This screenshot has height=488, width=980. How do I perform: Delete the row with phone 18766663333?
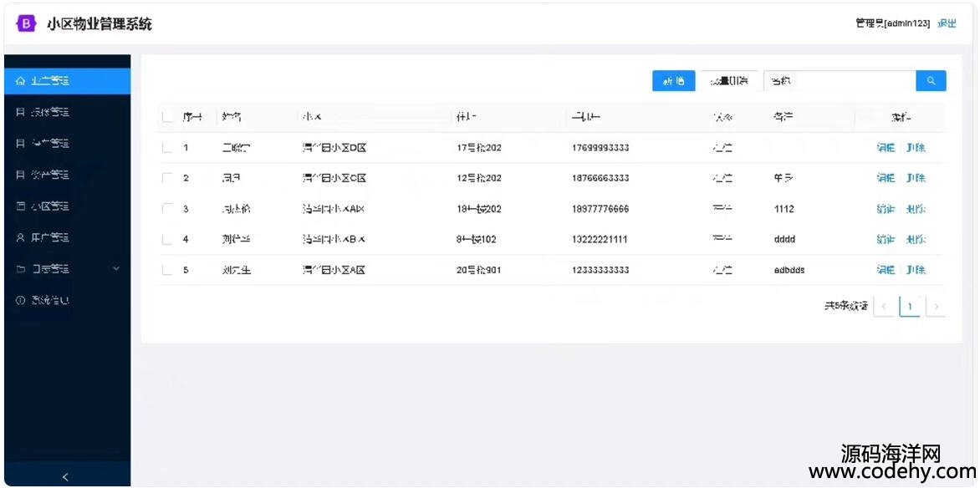pyautogui.click(x=916, y=178)
